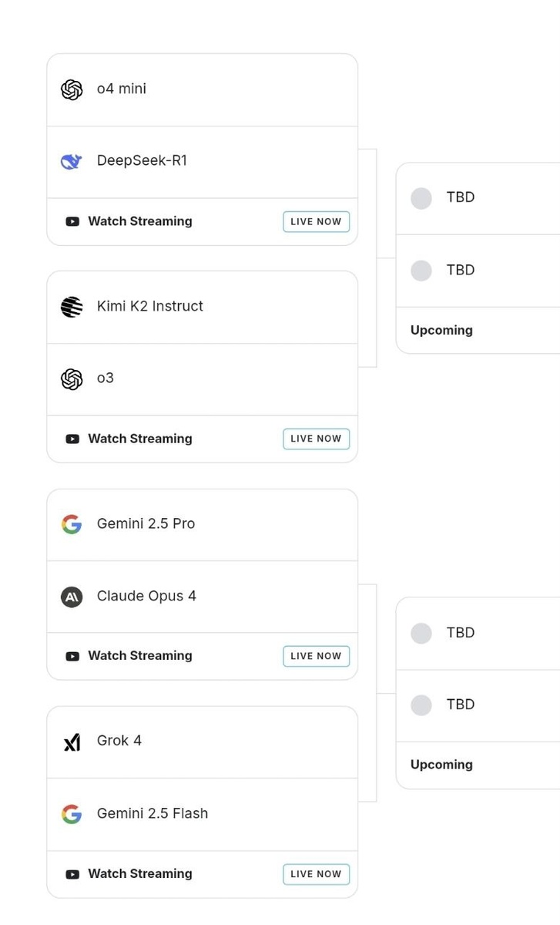The image size is (560, 925).
Task: Click the first TBD slot in top upcoming match
Action: pos(461,198)
